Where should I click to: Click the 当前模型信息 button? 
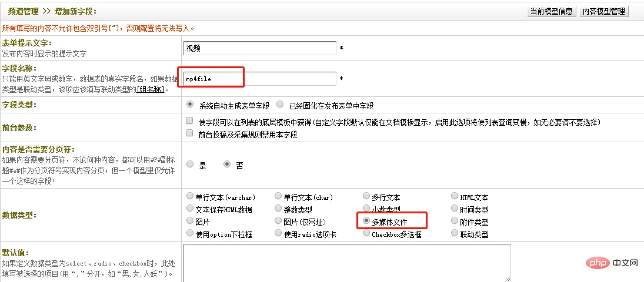click(552, 12)
